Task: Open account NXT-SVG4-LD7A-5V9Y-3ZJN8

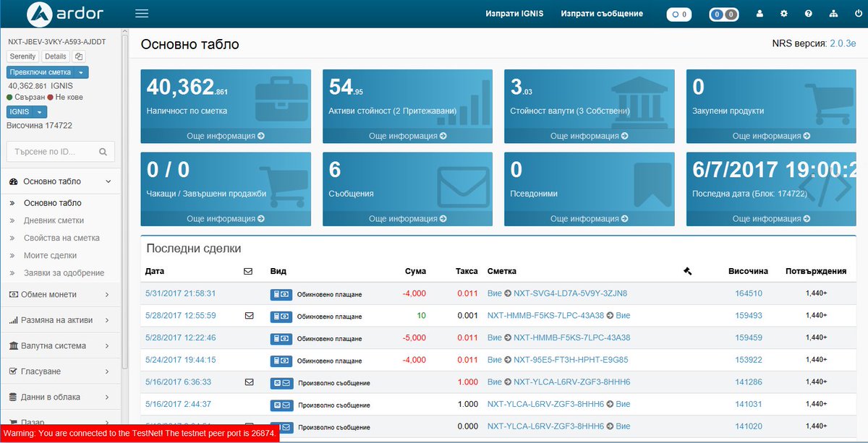Action: coord(570,293)
